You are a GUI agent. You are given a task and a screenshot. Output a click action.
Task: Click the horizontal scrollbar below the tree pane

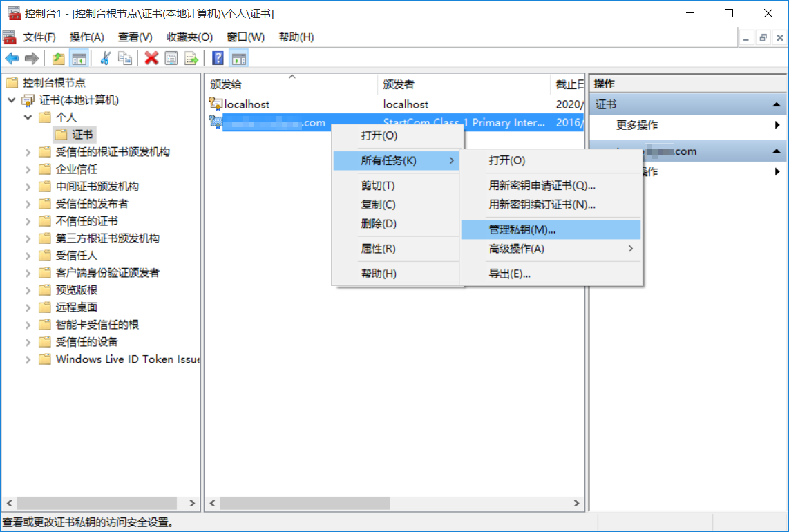tap(97, 504)
